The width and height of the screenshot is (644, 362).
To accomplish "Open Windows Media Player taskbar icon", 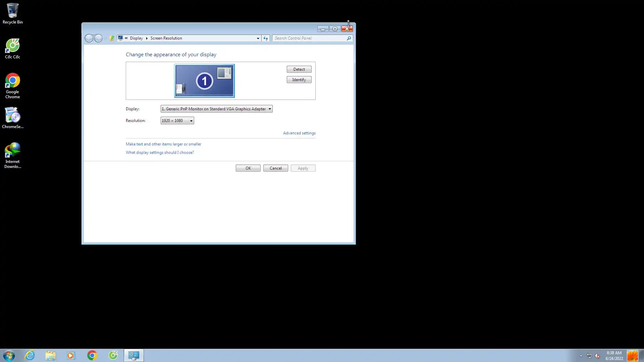I will (71, 355).
